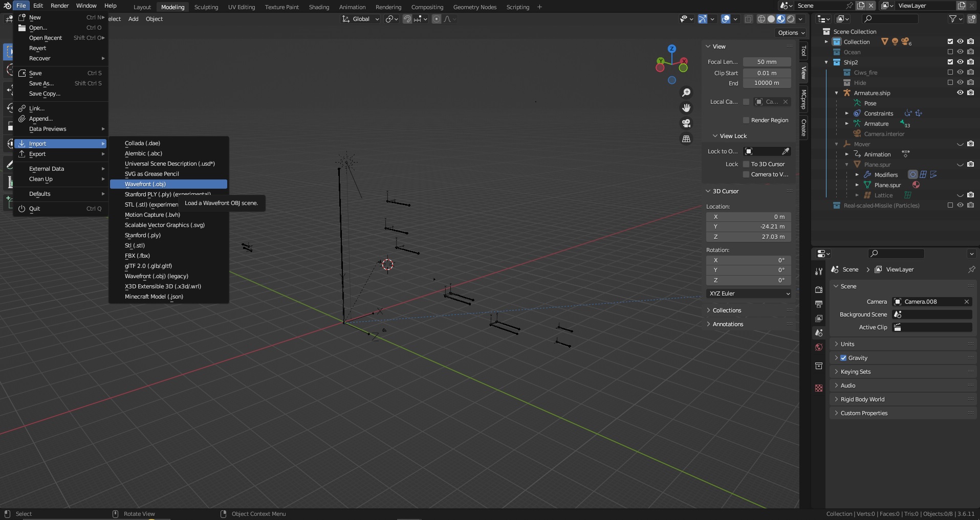Collapse the Ship2 collection tree

tap(826, 62)
